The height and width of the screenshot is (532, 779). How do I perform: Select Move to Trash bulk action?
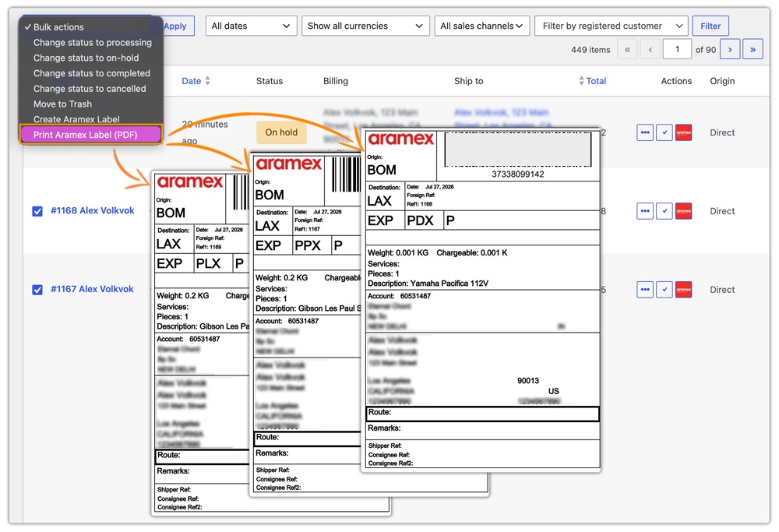coord(62,104)
